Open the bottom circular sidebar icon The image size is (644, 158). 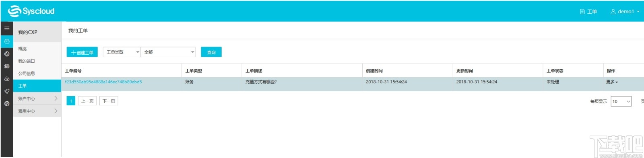click(x=7, y=104)
